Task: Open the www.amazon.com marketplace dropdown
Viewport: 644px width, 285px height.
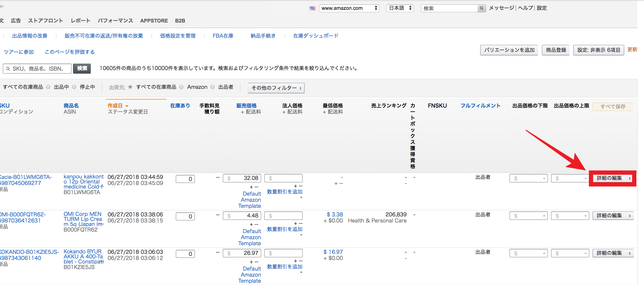Action: (349, 8)
